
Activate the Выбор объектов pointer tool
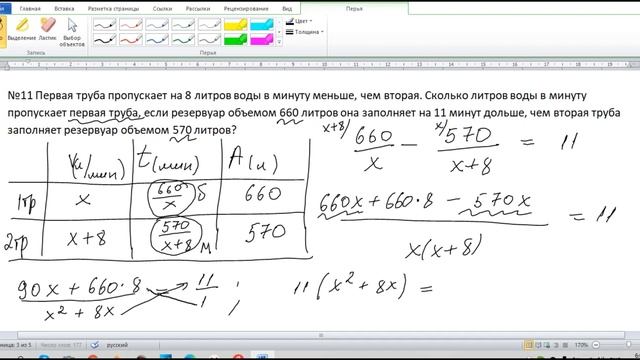point(72,32)
